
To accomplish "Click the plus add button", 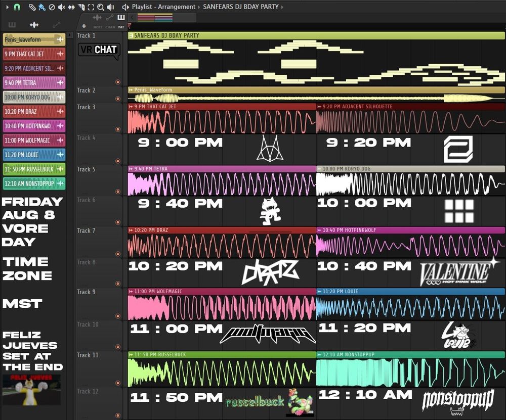I will click(84, 26).
